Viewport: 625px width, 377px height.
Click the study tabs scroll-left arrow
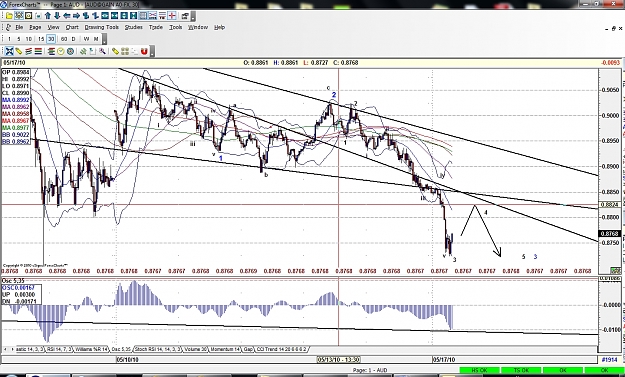[6, 349]
